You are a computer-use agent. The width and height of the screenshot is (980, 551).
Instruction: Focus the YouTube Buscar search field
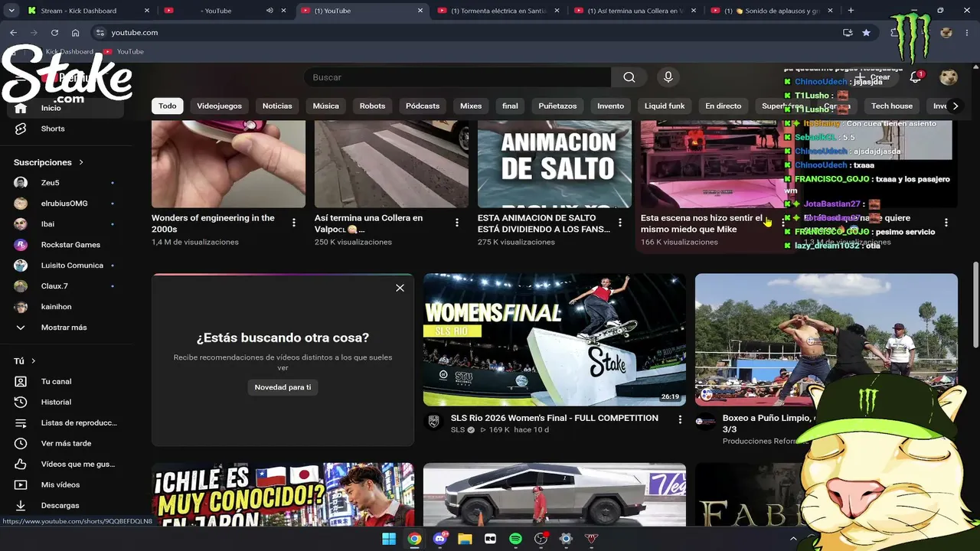click(x=457, y=77)
